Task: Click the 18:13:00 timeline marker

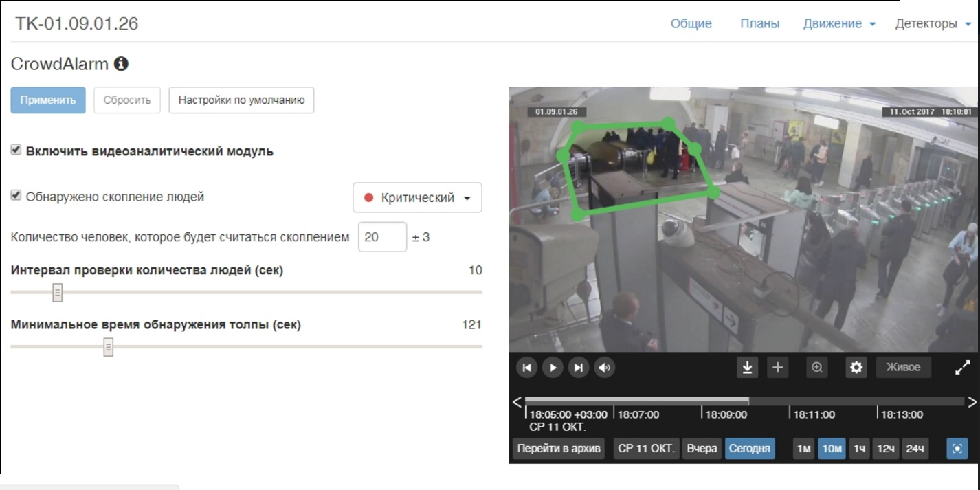Action: [x=901, y=414]
